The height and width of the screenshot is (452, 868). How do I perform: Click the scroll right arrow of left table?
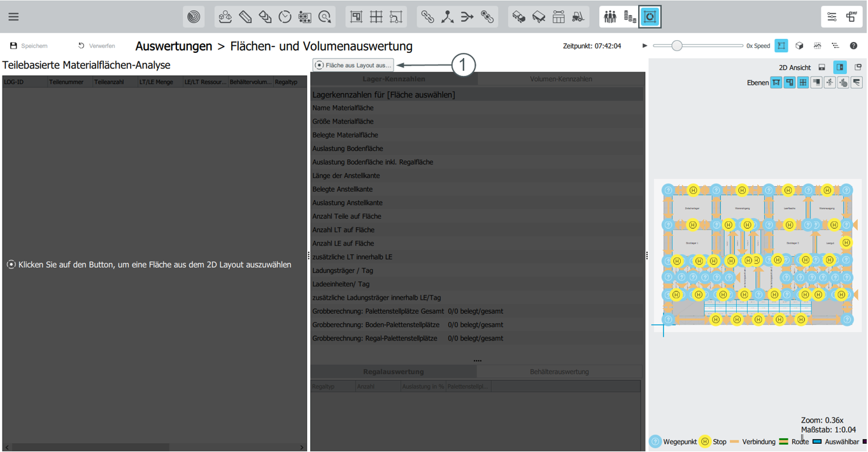click(x=302, y=448)
